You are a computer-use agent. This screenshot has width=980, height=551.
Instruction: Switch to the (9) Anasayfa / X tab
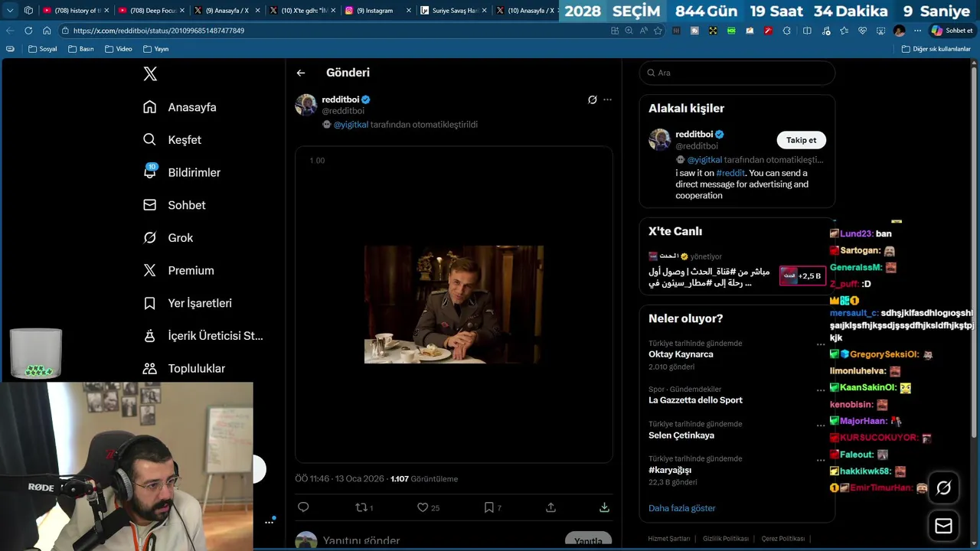(x=226, y=11)
